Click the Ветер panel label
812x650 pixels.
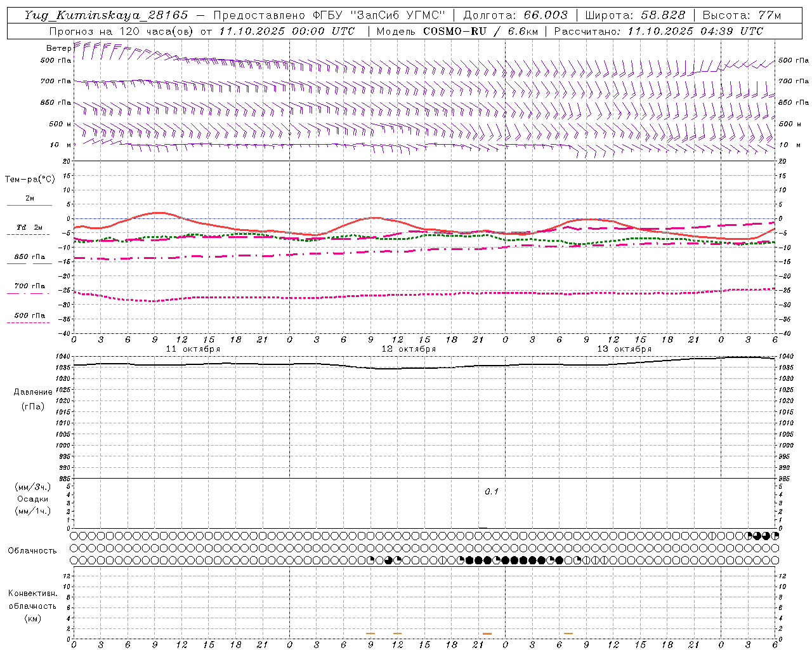(58, 48)
